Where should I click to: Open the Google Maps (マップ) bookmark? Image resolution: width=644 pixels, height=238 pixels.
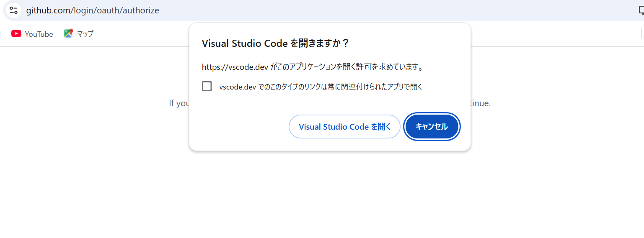(79, 34)
